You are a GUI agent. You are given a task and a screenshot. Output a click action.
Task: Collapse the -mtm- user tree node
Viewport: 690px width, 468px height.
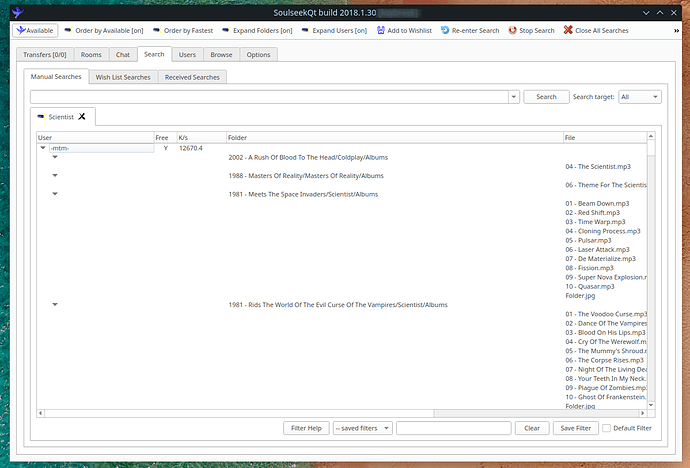tap(43, 148)
